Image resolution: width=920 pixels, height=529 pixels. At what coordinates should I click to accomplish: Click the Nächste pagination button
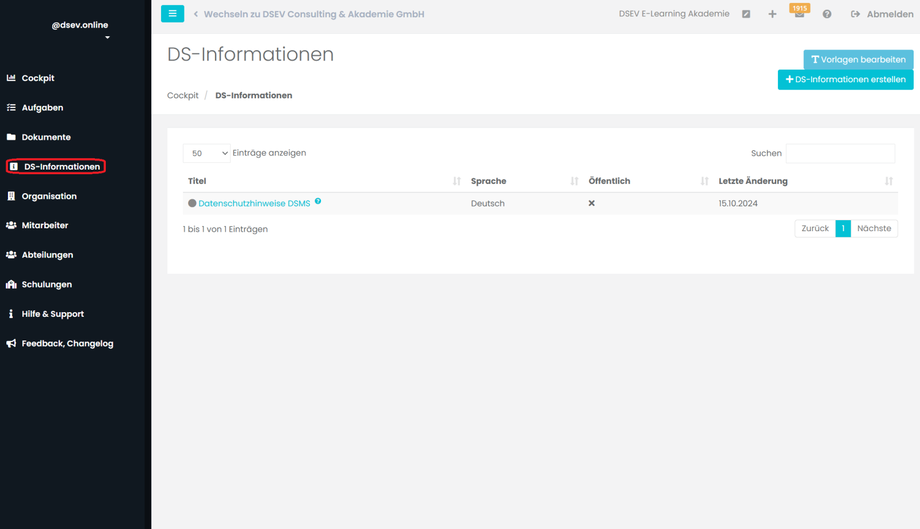pos(874,228)
